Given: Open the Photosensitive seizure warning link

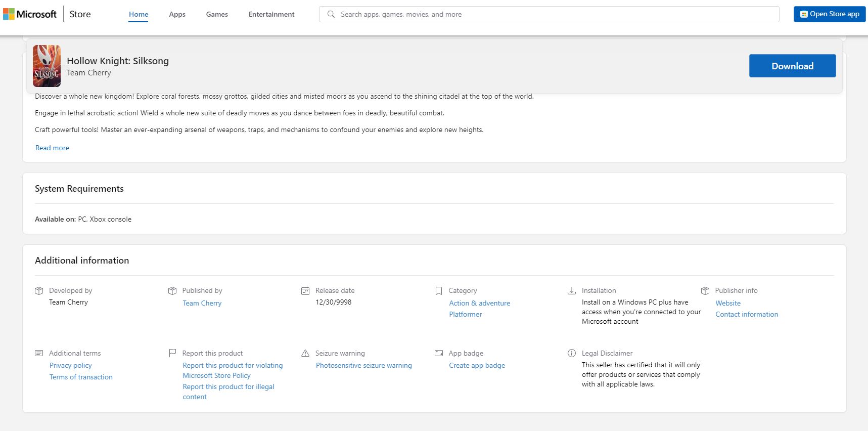Looking at the screenshot, I should [363, 365].
